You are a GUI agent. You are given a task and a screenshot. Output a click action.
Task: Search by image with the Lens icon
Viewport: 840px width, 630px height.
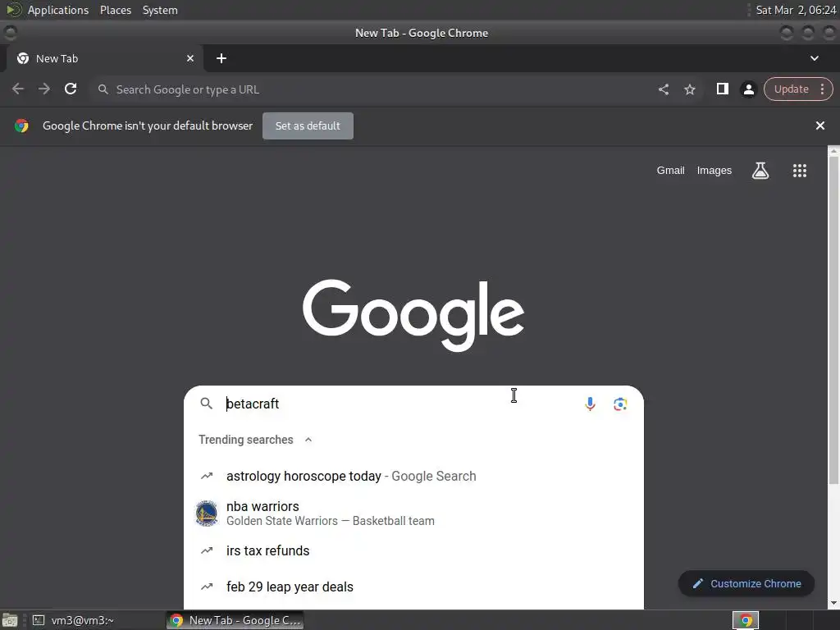[x=620, y=404]
